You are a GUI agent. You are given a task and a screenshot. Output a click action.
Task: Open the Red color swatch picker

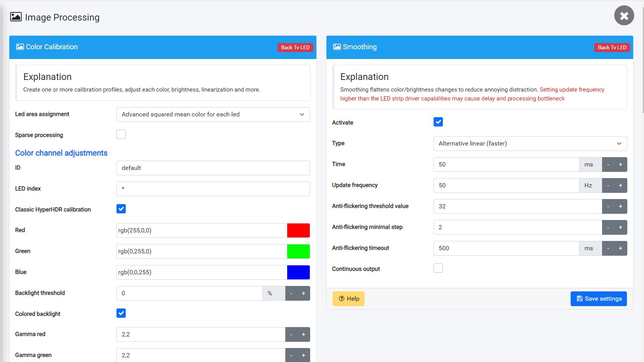point(298,230)
